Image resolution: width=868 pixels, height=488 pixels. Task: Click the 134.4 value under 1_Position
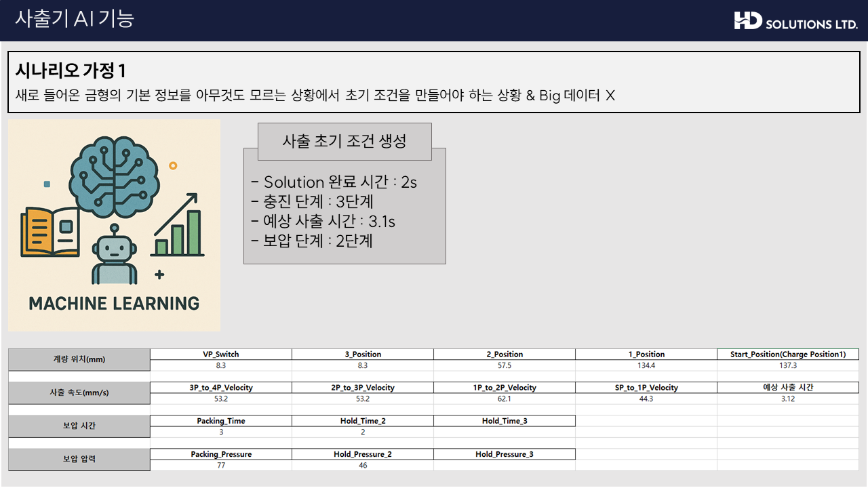point(646,365)
